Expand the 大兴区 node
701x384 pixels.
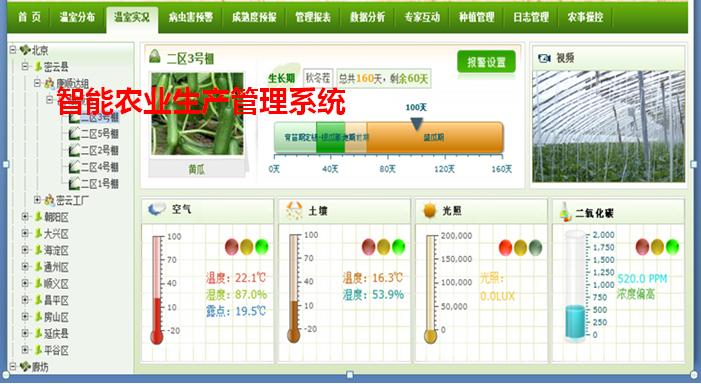(x=25, y=233)
